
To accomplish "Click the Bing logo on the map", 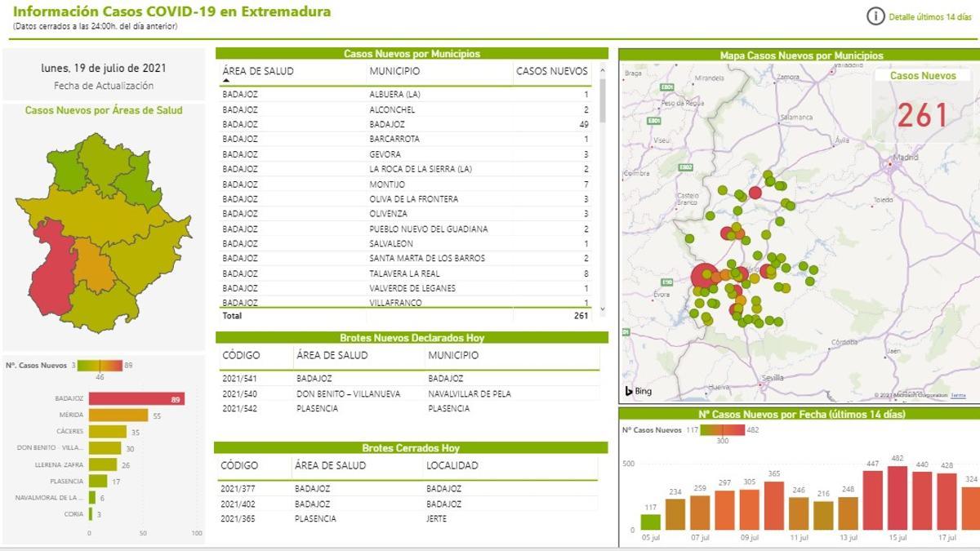I will click(x=639, y=391).
